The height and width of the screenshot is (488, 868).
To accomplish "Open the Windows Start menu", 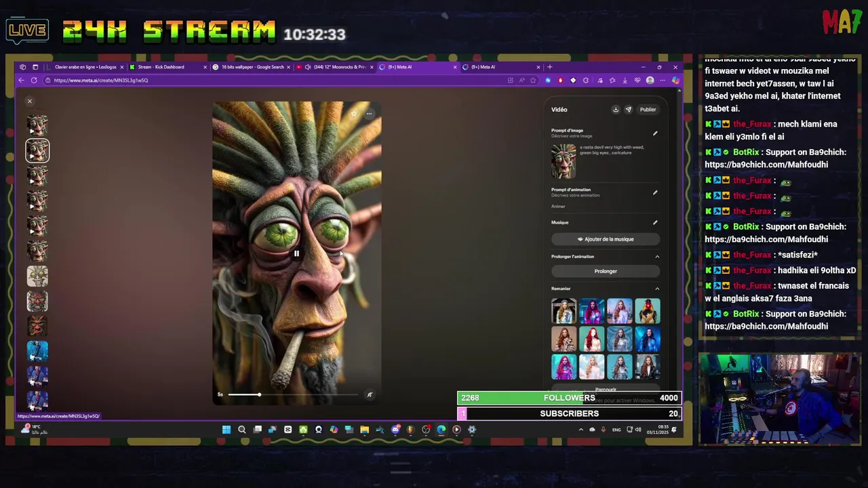I will coord(226,429).
